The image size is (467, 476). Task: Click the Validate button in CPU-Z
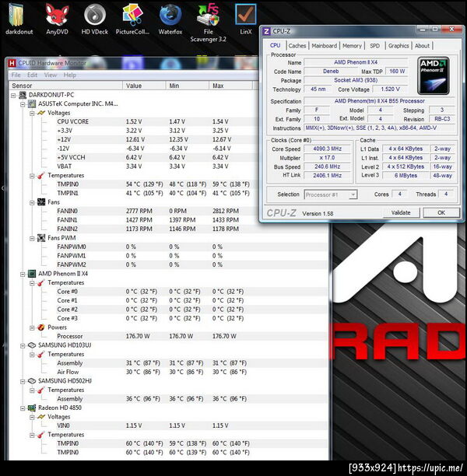pyautogui.click(x=401, y=213)
